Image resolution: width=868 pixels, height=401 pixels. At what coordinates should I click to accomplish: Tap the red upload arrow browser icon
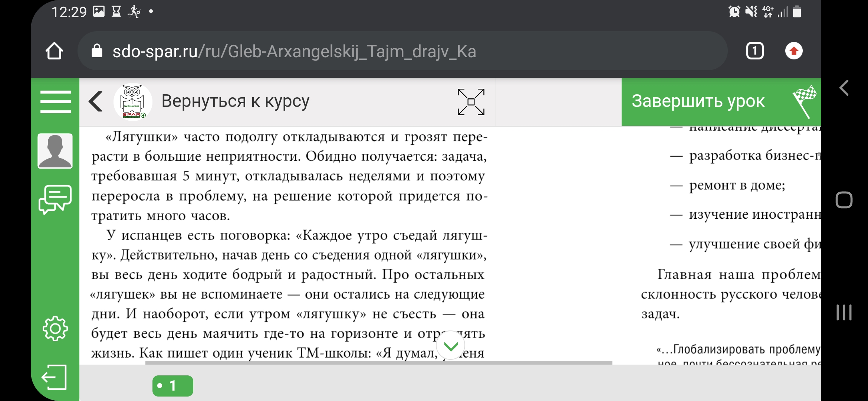[793, 51]
